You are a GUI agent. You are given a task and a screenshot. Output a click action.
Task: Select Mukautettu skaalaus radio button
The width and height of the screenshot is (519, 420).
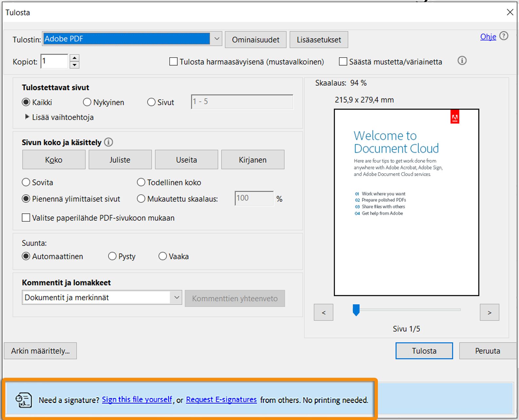point(141,199)
